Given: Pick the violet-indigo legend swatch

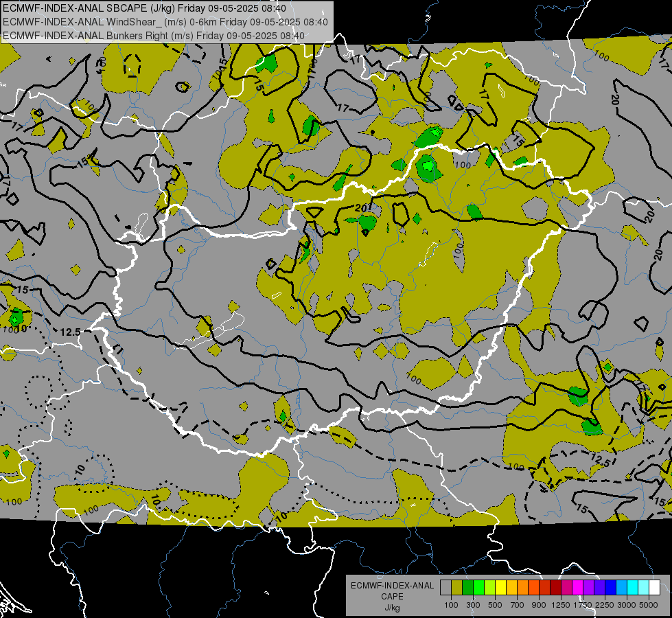Looking at the screenshot, I should (x=599, y=588).
